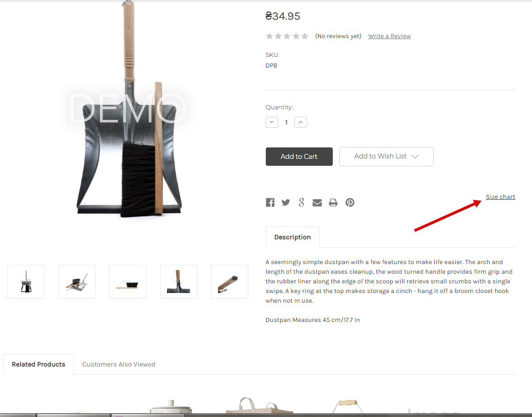532x417 pixels.
Task: Expand the Add to Wish List dropdown
Action: (386, 157)
